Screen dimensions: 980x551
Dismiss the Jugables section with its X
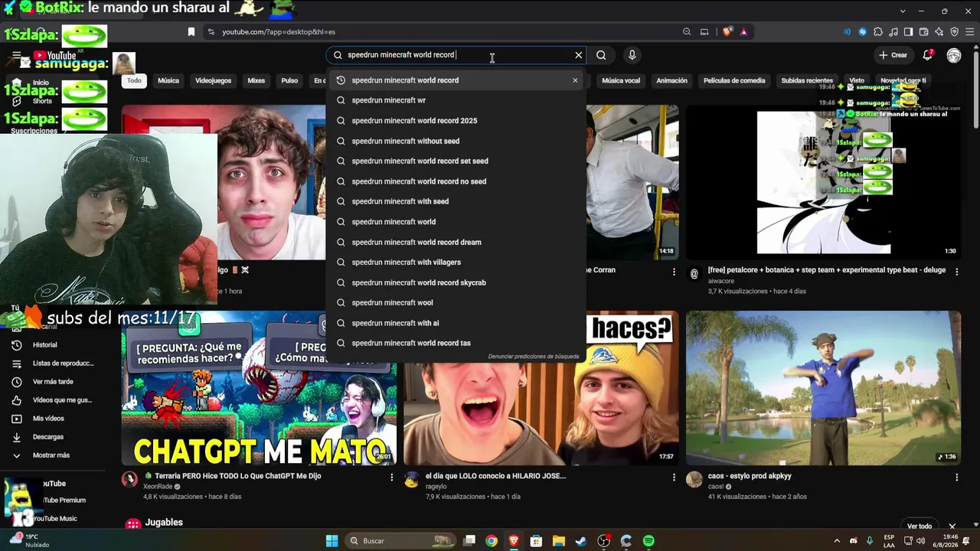pyautogui.click(x=952, y=527)
